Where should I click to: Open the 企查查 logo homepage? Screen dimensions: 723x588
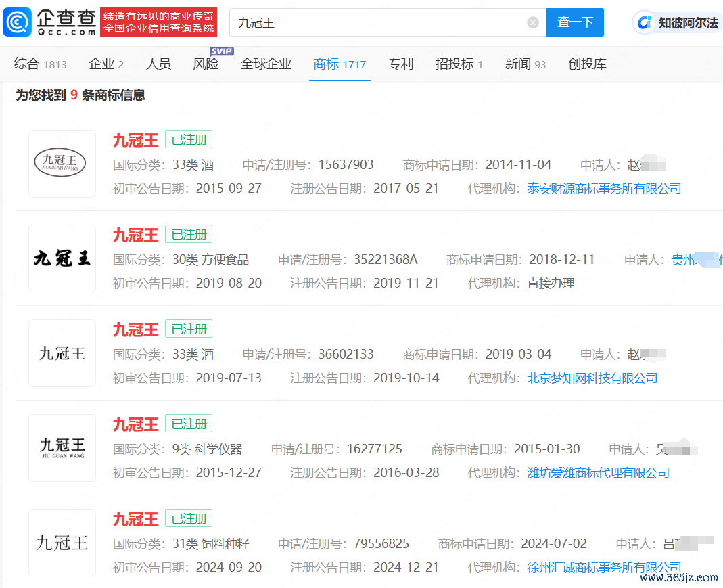(x=50, y=22)
